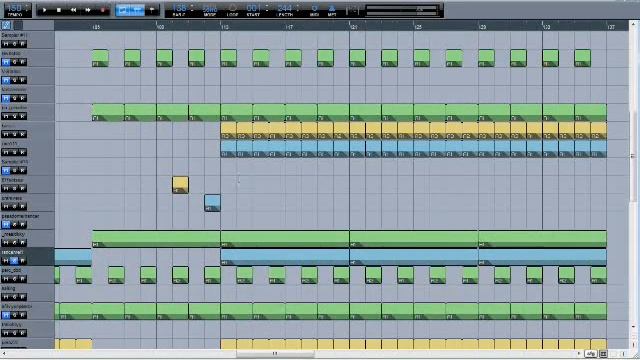Image resolution: width=640 pixels, height=360 pixels.
Task: Unmute the Sampler #15 track
Action: tap(6, 170)
